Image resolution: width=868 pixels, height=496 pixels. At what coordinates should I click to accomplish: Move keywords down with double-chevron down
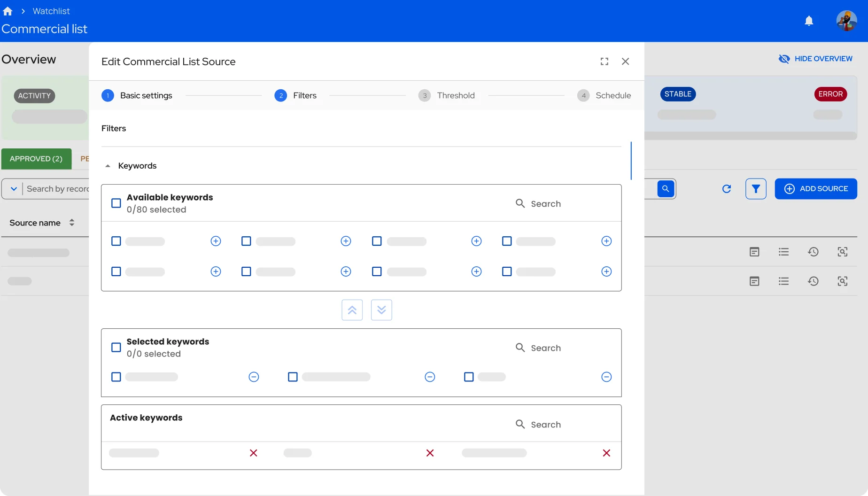pos(381,310)
